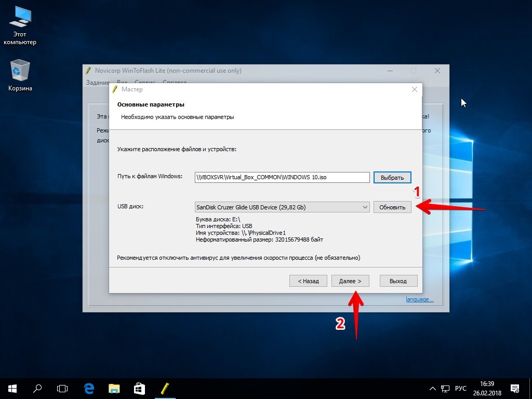Open Action Center notifications icon
532x399 pixels.
click(x=515, y=389)
